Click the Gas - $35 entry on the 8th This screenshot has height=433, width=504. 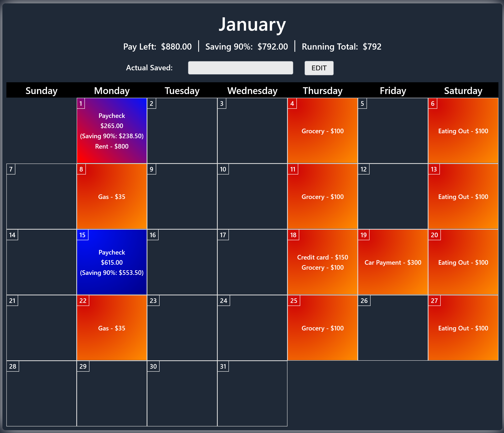pyautogui.click(x=111, y=197)
